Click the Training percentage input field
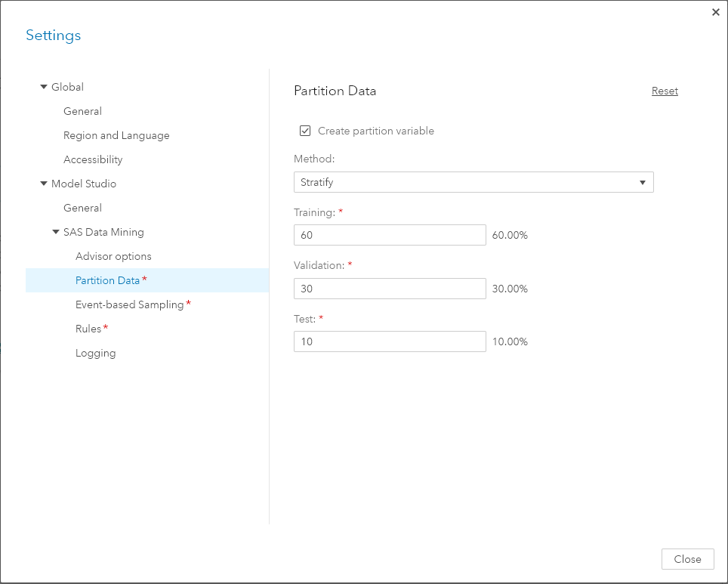 390,235
